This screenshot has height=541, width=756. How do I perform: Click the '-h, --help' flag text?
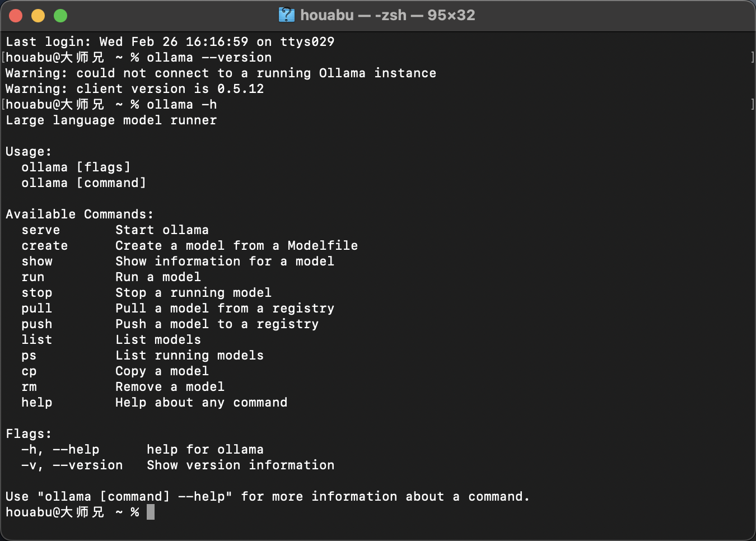[x=60, y=450]
